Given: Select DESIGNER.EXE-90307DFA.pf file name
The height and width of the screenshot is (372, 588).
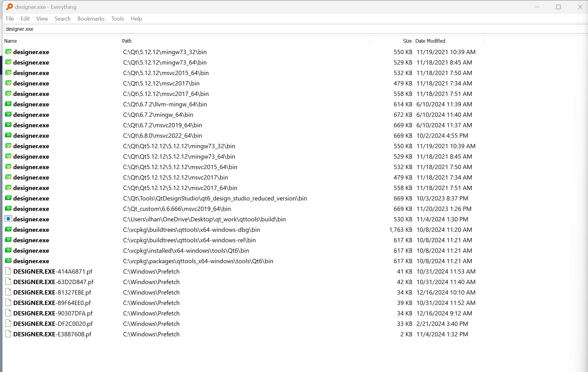Looking at the screenshot, I should (x=53, y=313).
